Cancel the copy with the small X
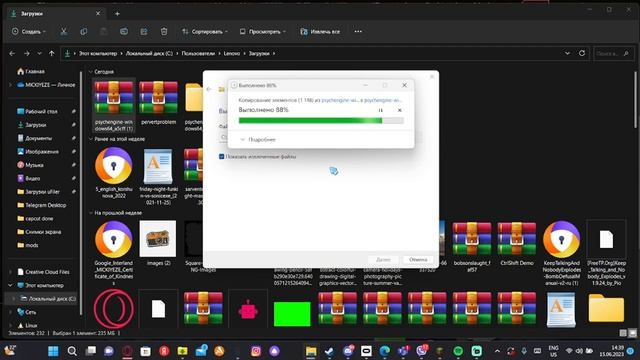Viewport: 640px width, 360px height. (x=400, y=110)
